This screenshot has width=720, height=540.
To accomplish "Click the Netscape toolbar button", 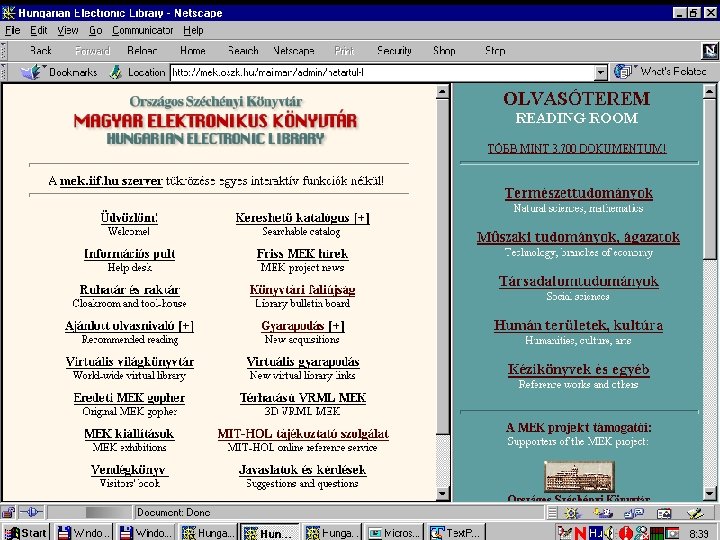I will tap(294, 51).
